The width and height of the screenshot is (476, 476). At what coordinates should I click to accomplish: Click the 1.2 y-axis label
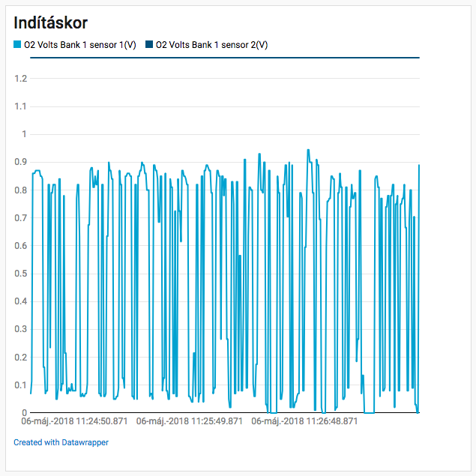[20, 79]
